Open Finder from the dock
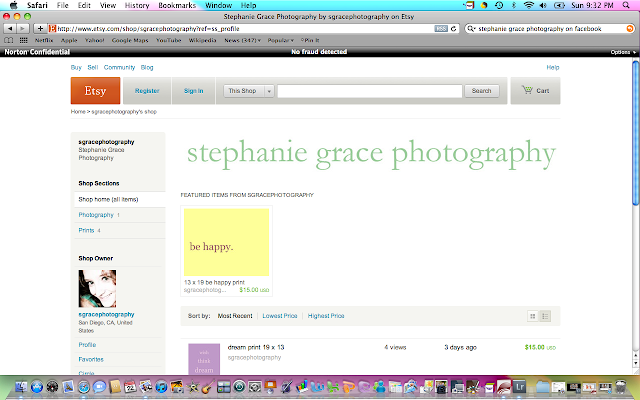This screenshot has width=640, height=400. click(21, 387)
